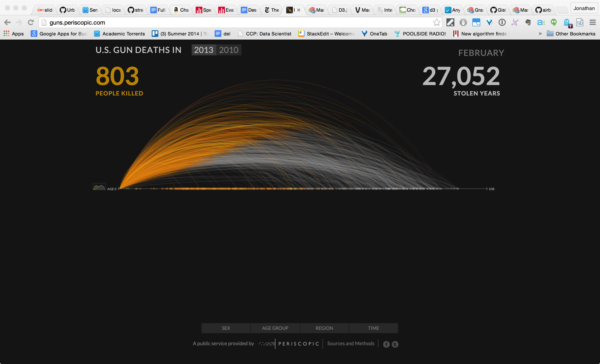Open the Sources and Methods link
Image resolution: width=600 pixels, height=364 pixels.
[351, 343]
